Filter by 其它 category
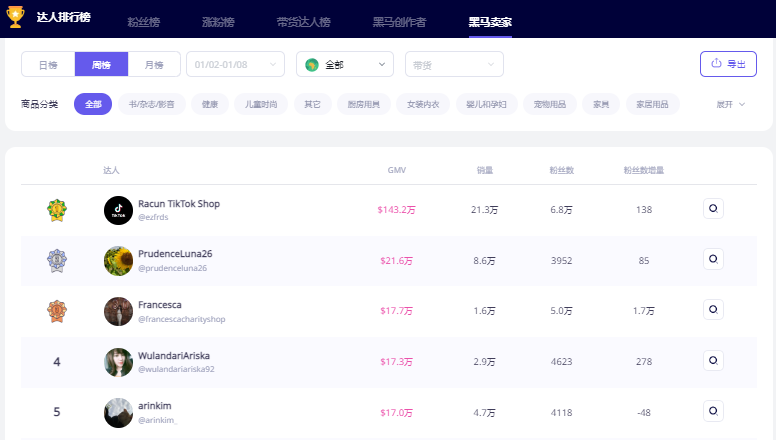Viewport: 776px width, 440px height. click(312, 104)
